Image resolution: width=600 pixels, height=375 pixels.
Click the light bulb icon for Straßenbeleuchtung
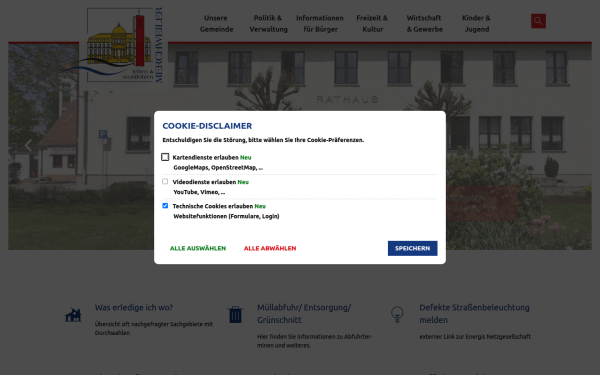397,315
